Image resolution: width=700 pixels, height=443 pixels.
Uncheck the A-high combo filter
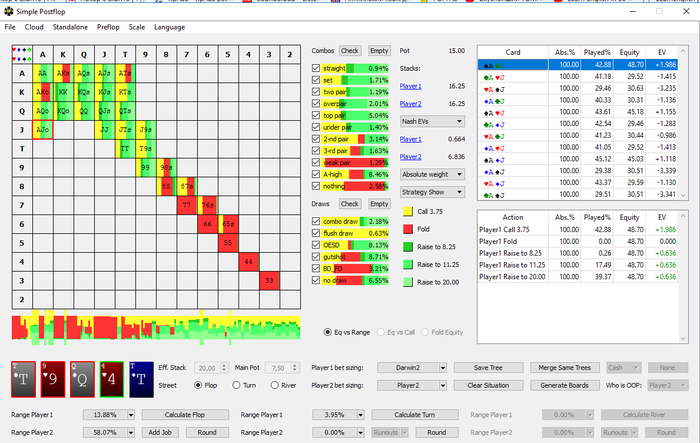click(316, 174)
